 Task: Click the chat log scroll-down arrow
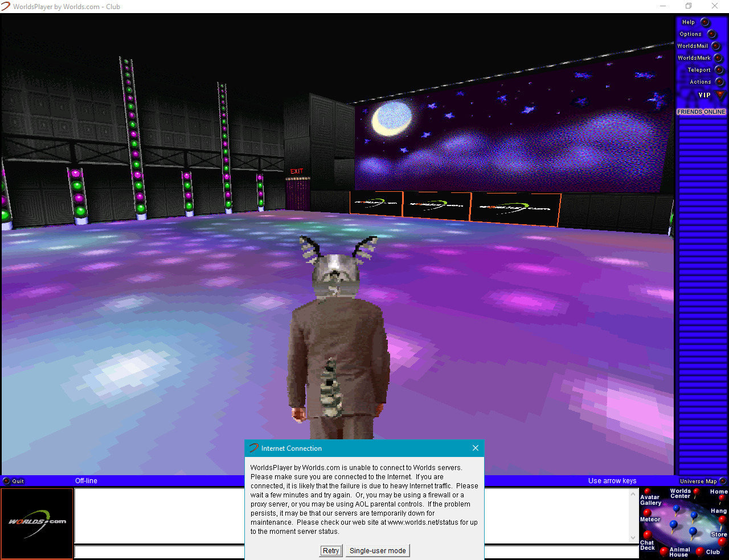(633, 538)
